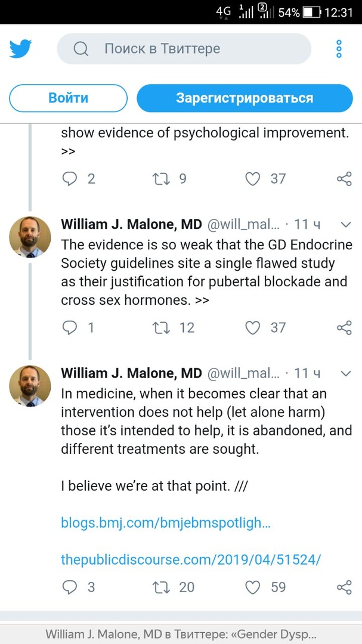Share the top partial tweet
Viewport: 362px width, 644px height.
(x=344, y=179)
